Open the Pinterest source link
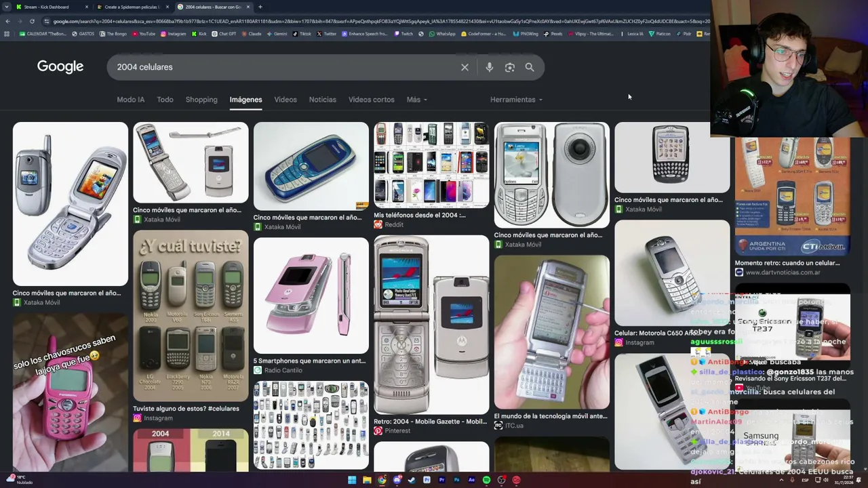Viewport: 868px width, 488px height. (x=392, y=431)
